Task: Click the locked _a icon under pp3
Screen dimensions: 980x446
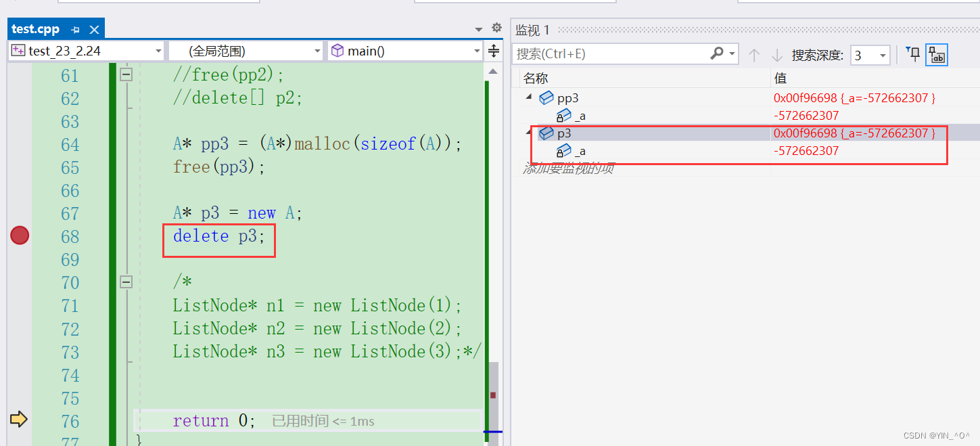Action: 563,116
